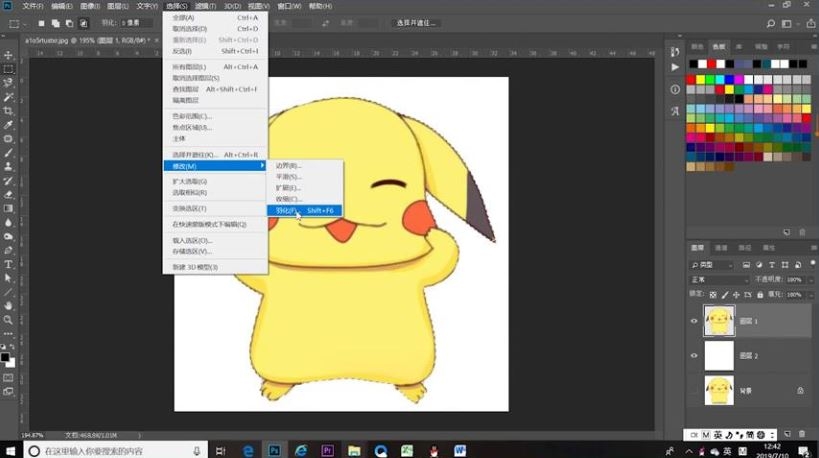
Task: Select the Rectangular Marquee tool
Action: tap(8, 69)
